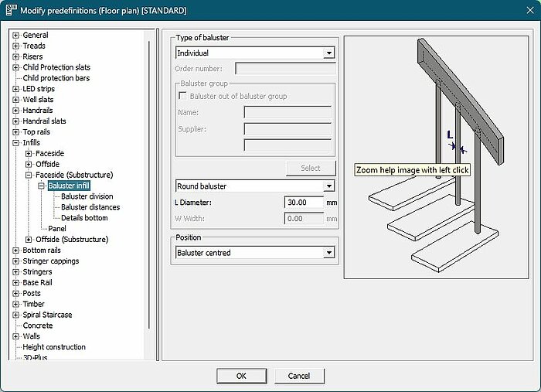Expand the Bottom rails node
The image size is (541, 392).
tap(15, 251)
